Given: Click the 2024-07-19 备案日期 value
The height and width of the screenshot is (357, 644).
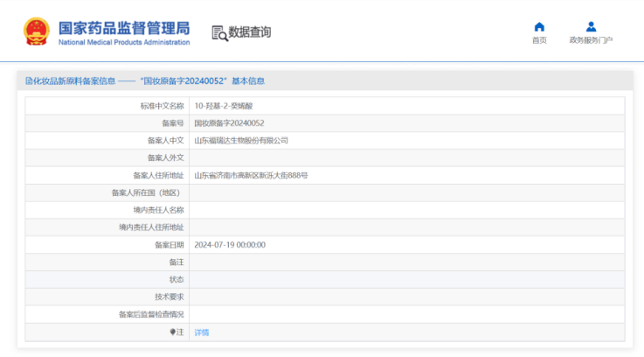Looking at the screenshot, I should [229, 245].
